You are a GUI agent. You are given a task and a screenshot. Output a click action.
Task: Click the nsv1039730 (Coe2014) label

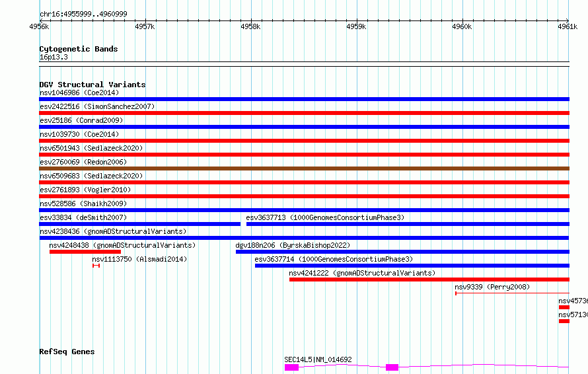point(79,134)
